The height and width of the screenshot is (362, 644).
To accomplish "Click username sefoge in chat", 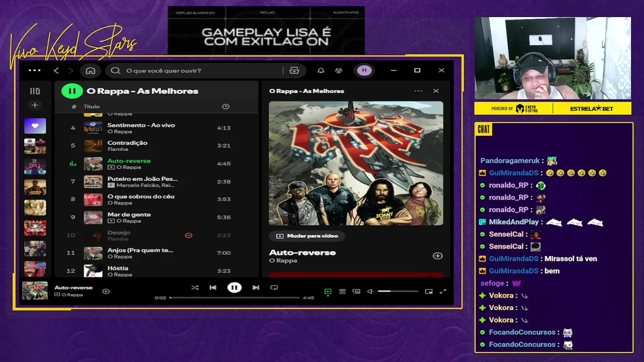I will tap(492, 283).
